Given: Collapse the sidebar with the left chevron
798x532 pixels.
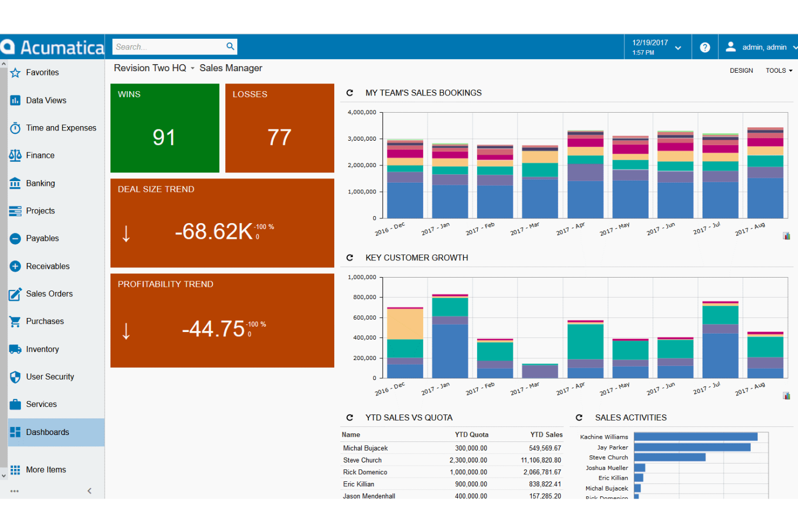Looking at the screenshot, I should coord(90,491).
